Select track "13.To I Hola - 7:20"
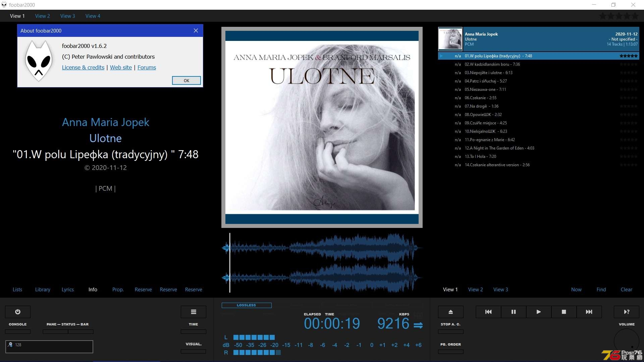 (539, 157)
